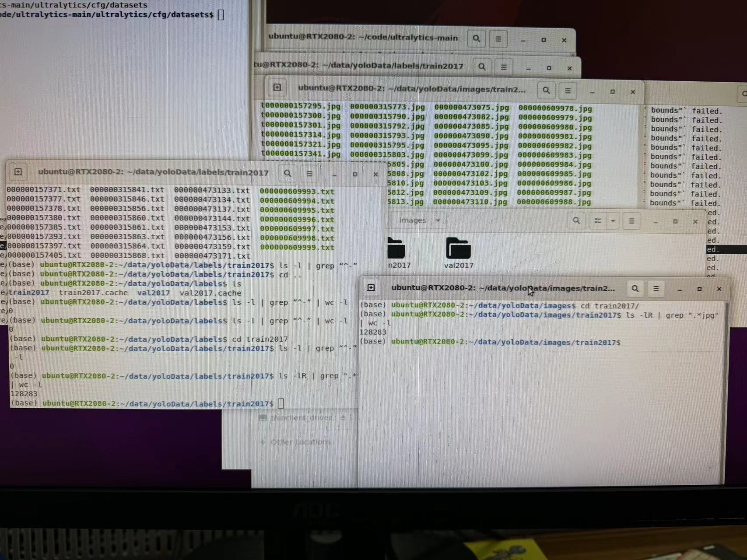Open search in the .txt listing terminal
Viewport: 747px width, 560px height.
288,173
